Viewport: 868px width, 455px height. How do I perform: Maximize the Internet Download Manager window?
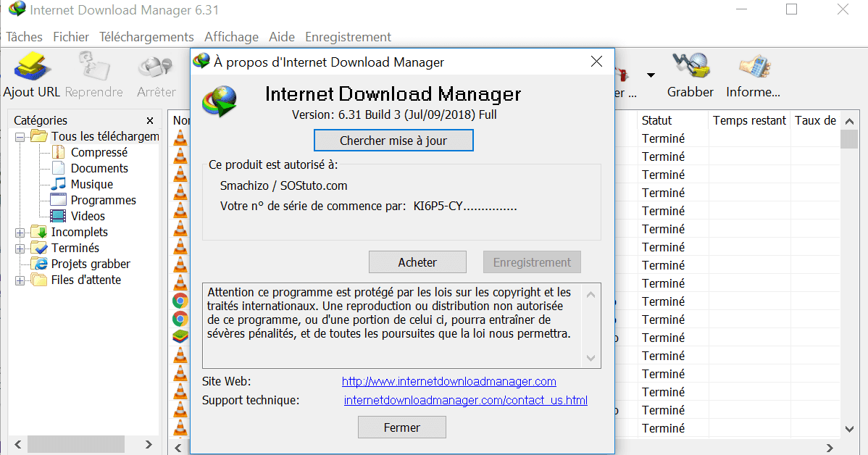tap(792, 9)
